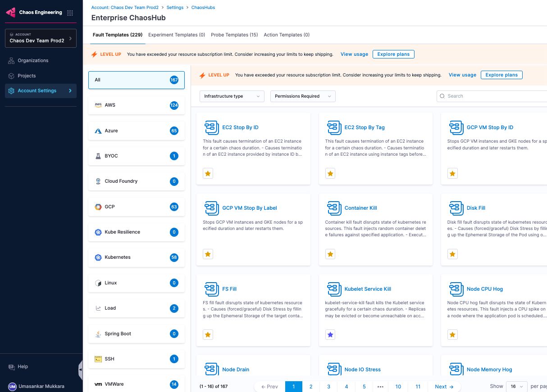Click the Azure logo icon
Screen dimensions: 547x392
tap(98, 131)
